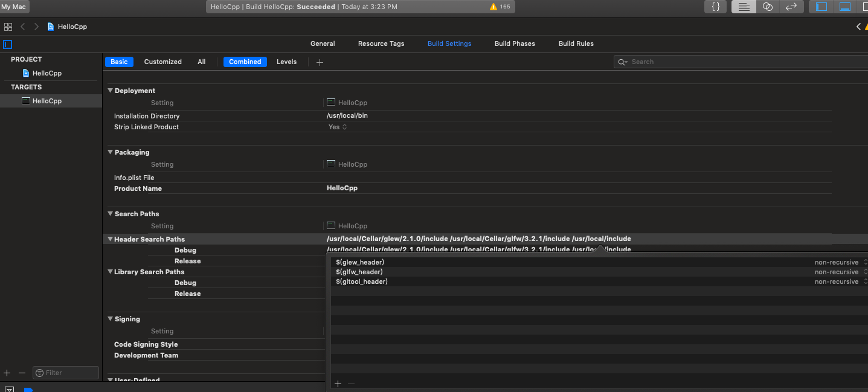Add a new path in the popover
This screenshot has height=392, width=868.
(338, 384)
